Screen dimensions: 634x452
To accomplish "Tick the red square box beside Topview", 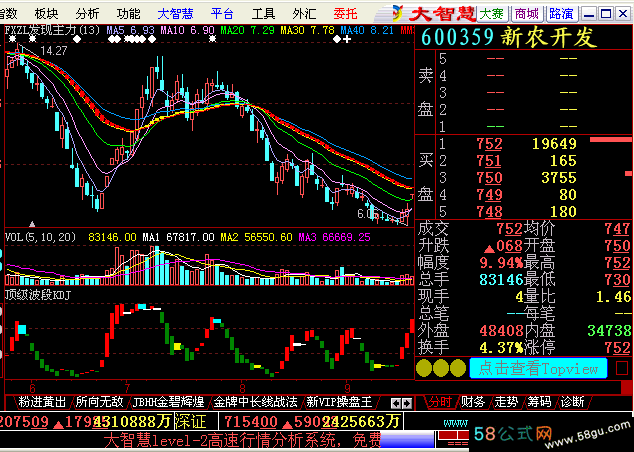I will pos(622,368).
